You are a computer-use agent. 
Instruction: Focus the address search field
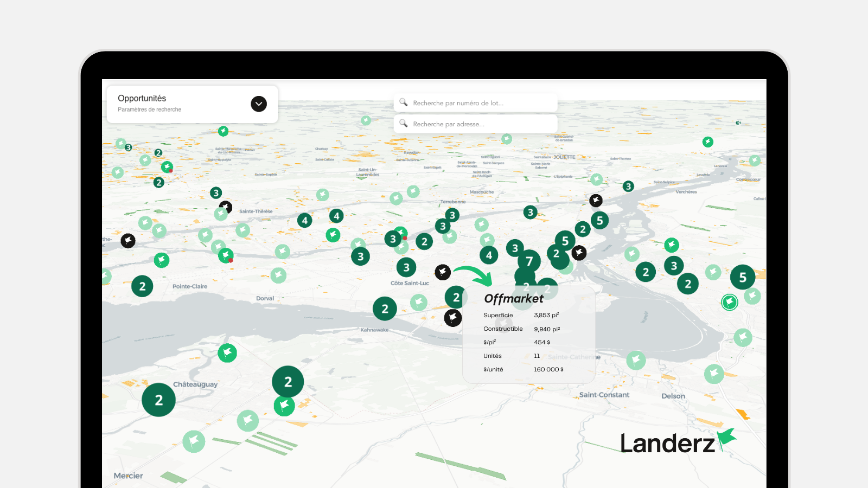pos(475,124)
